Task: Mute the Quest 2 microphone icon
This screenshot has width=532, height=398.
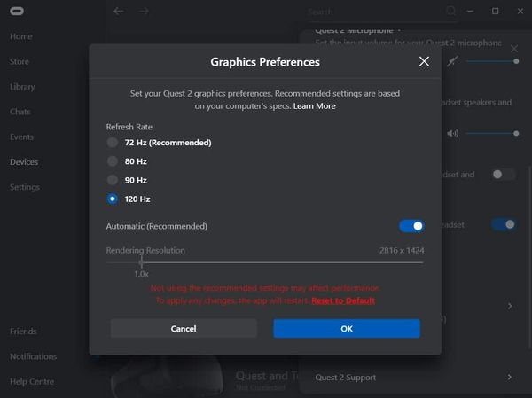Action: pyautogui.click(x=453, y=61)
